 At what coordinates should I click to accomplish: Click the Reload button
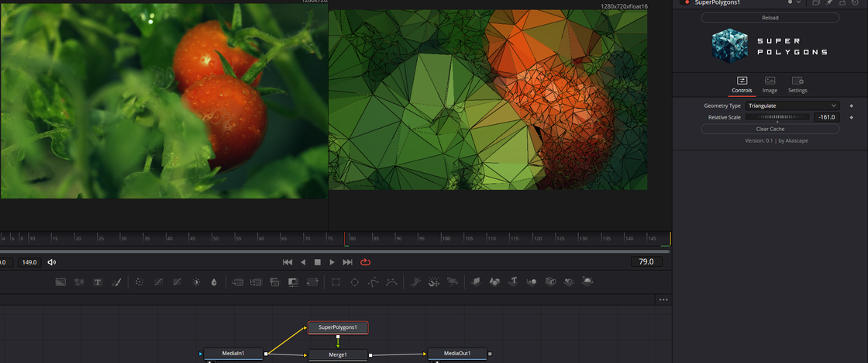pos(770,18)
